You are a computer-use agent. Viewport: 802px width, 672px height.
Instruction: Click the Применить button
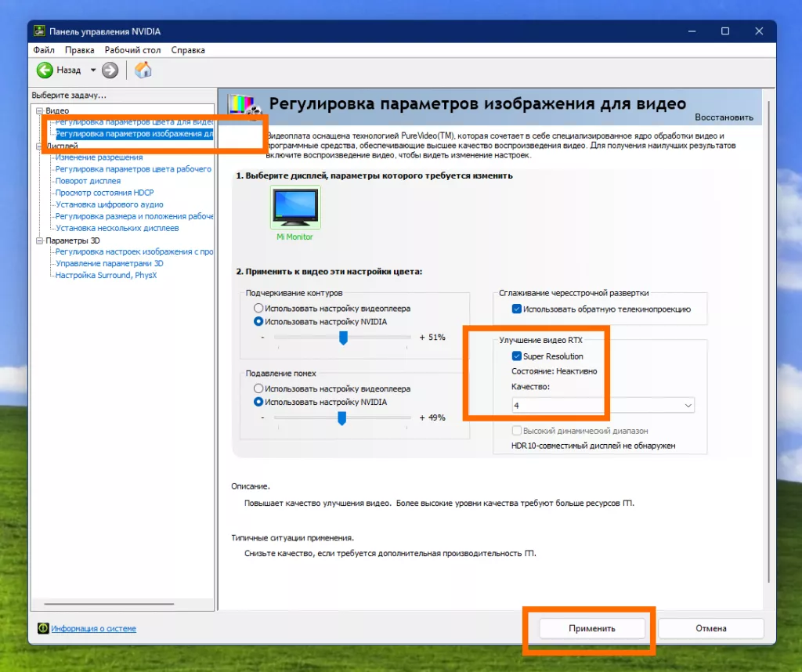click(x=592, y=628)
